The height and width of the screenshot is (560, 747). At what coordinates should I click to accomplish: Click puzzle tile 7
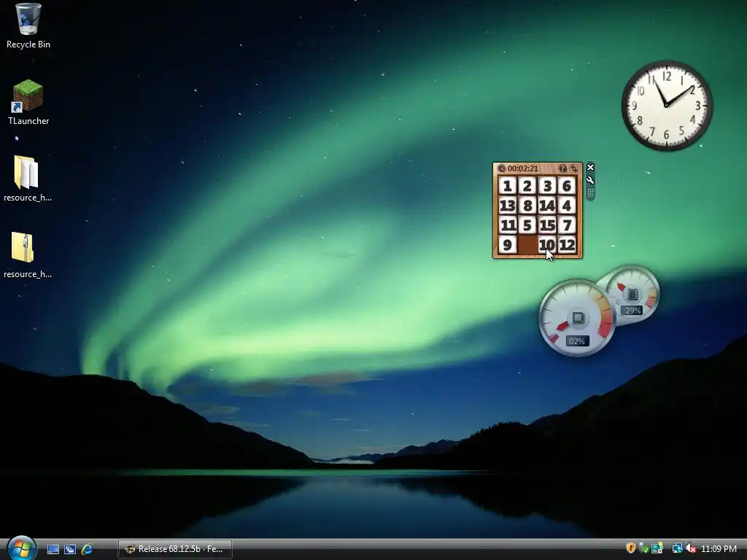[567, 225]
